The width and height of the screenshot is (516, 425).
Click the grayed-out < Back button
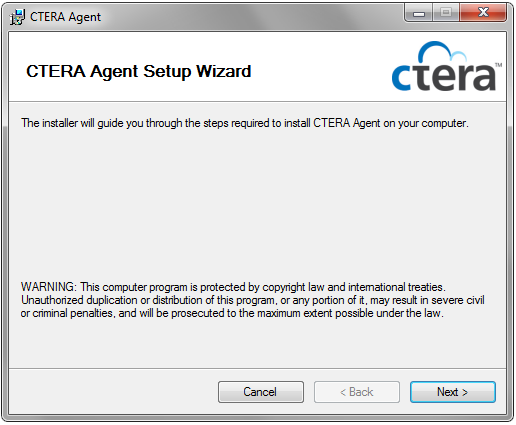click(x=357, y=392)
